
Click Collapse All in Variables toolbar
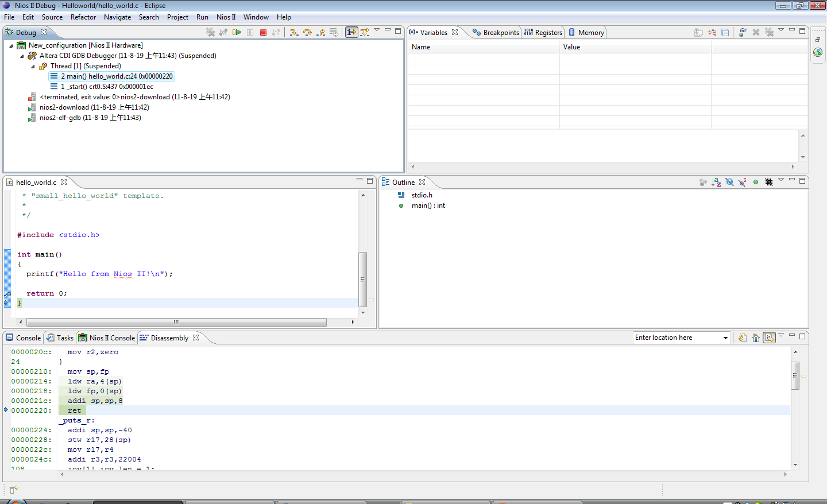(725, 32)
